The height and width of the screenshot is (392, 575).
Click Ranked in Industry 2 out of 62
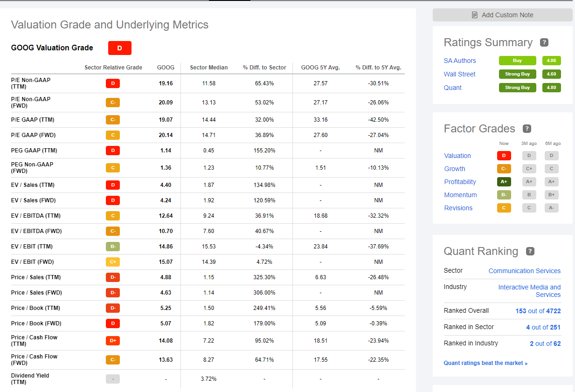545,344
